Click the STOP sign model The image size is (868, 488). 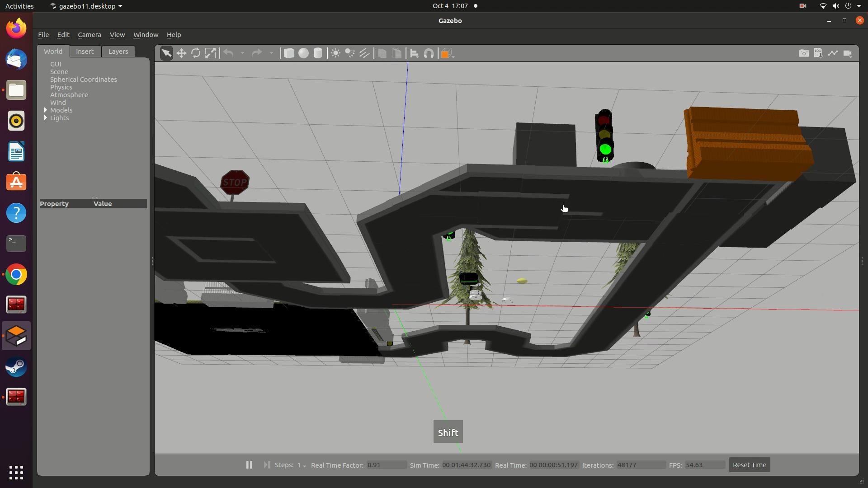pyautogui.click(x=235, y=182)
